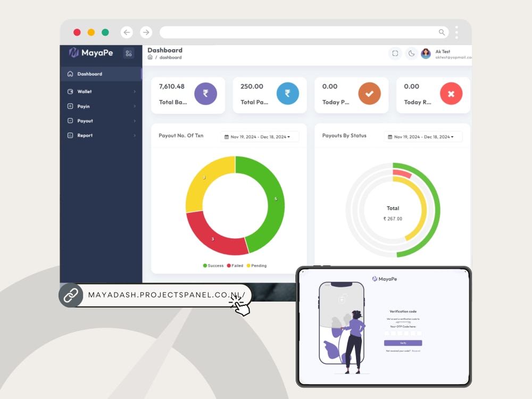This screenshot has height=399, width=532.
Task: Expand the Report submenu chevron
Action: (135, 135)
